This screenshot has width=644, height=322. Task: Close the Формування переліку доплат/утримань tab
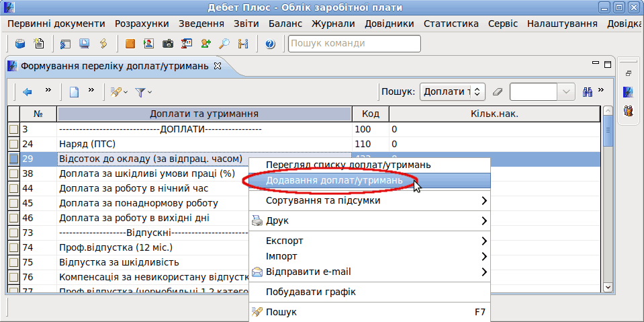click(218, 66)
